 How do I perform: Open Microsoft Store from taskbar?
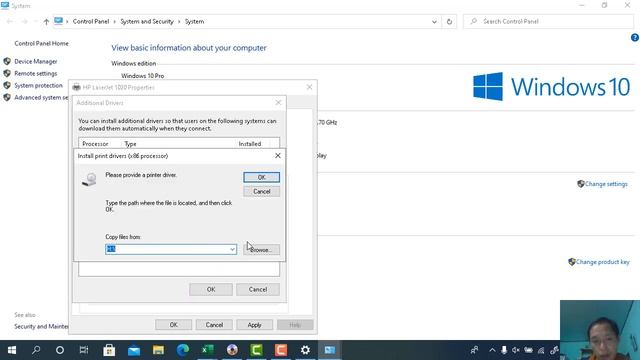109,350
